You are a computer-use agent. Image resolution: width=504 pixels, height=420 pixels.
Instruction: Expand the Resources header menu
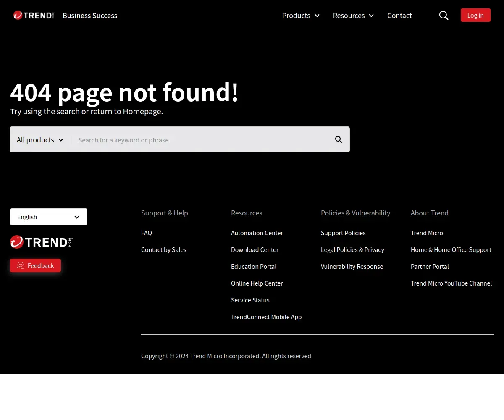coord(353,16)
